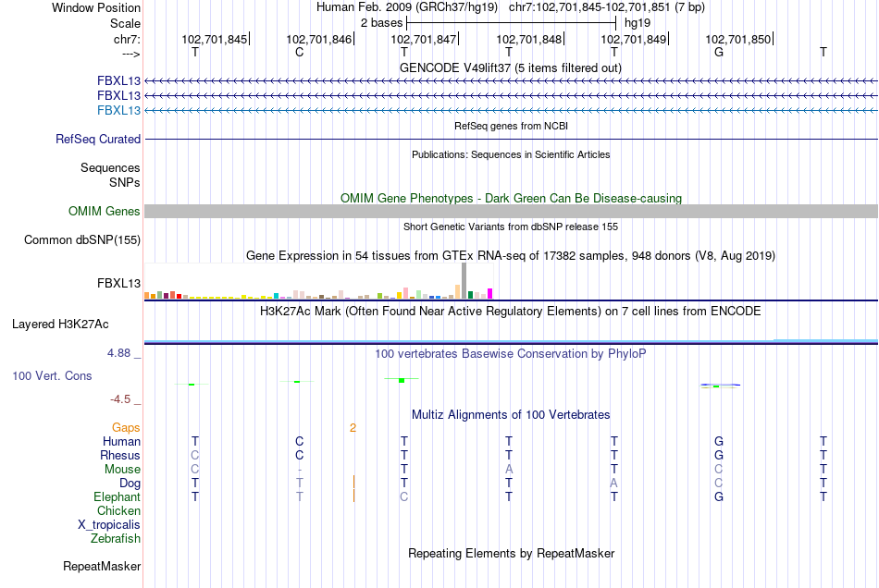Click the Scale track label

click(x=125, y=23)
